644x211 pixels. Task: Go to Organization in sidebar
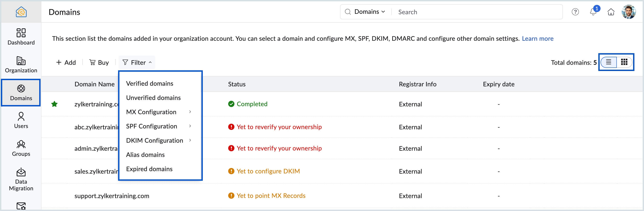(x=21, y=64)
